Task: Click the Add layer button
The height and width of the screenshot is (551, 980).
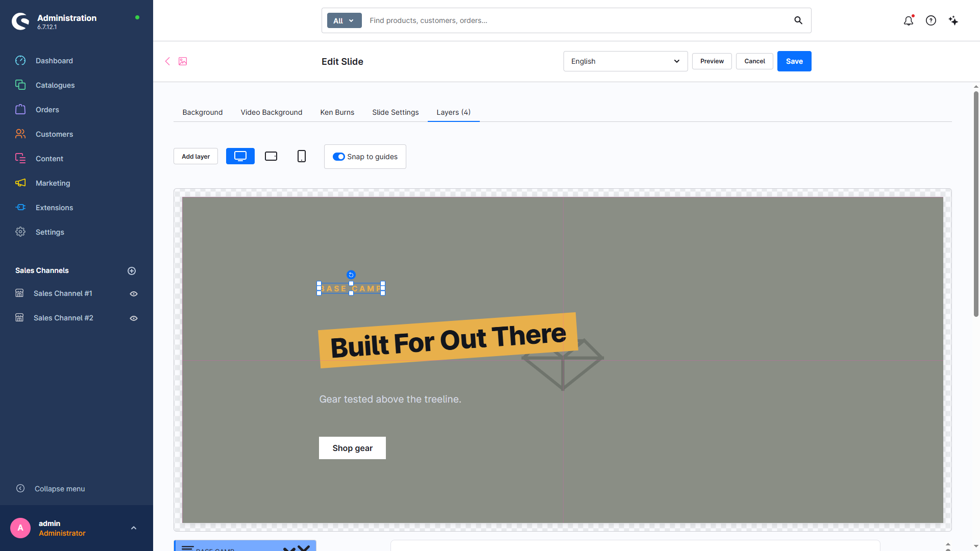Action: tap(196, 156)
